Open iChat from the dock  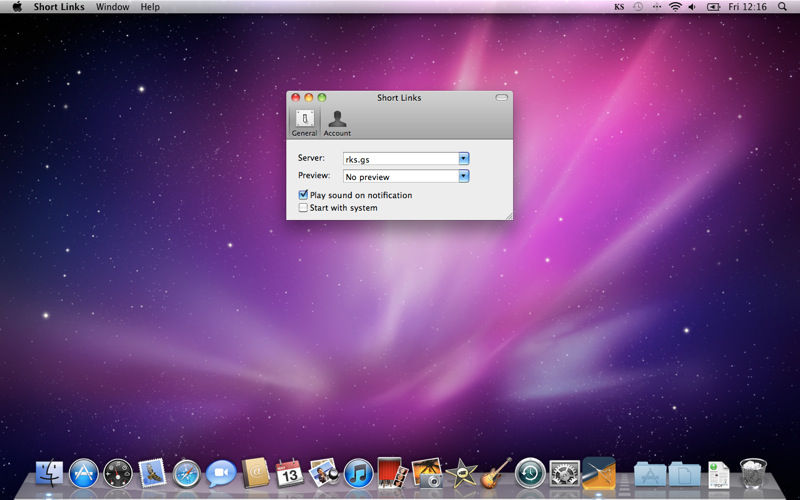(x=221, y=473)
